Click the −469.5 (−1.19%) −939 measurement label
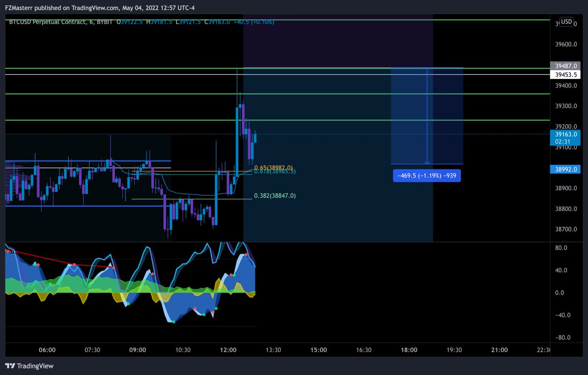This screenshot has height=375, width=588. pyautogui.click(x=427, y=175)
